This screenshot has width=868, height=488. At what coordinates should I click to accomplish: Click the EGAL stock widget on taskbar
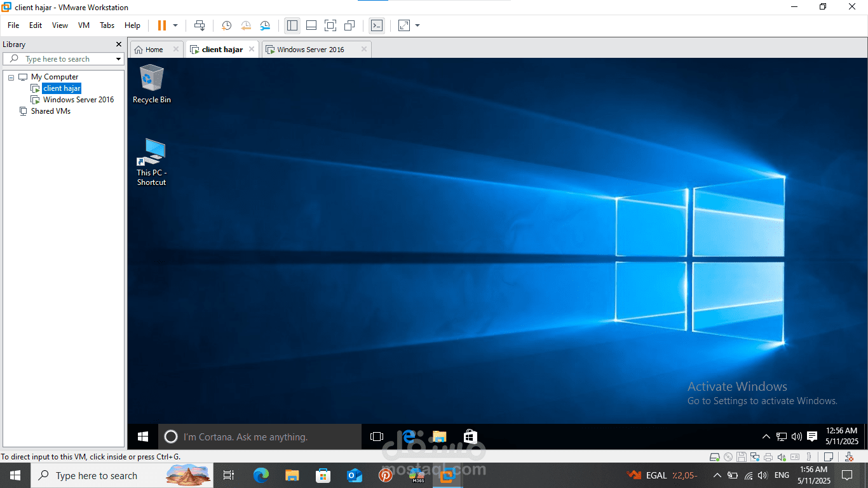tap(661, 475)
